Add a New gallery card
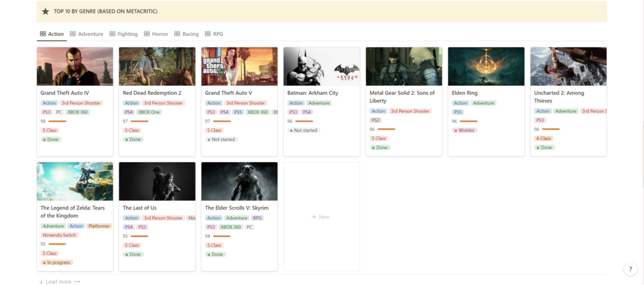This screenshot has height=285, width=644. point(322,217)
